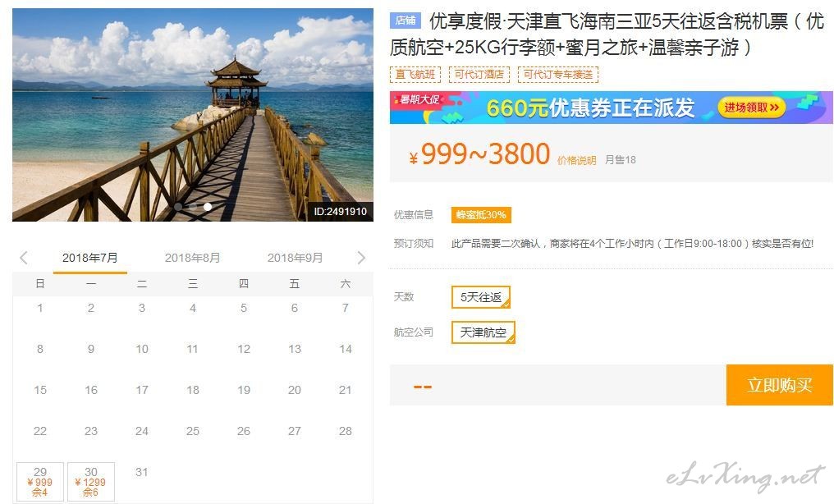The image size is (834, 504).
Task: Click the Sanya pier photo
Action: [x=193, y=115]
